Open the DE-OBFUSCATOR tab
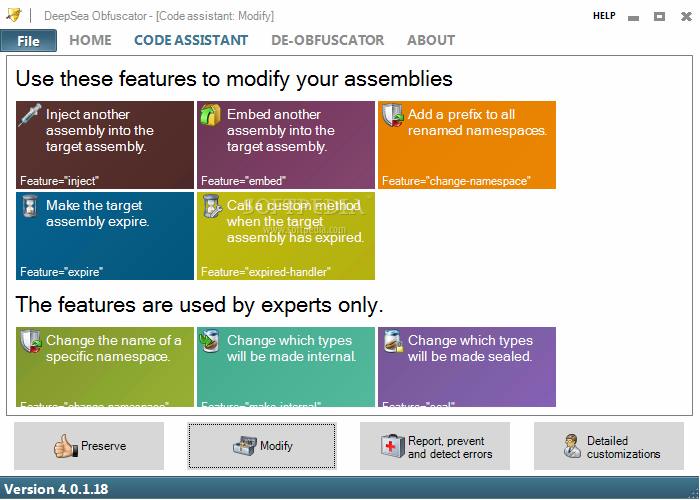The image size is (700, 500). [x=328, y=40]
